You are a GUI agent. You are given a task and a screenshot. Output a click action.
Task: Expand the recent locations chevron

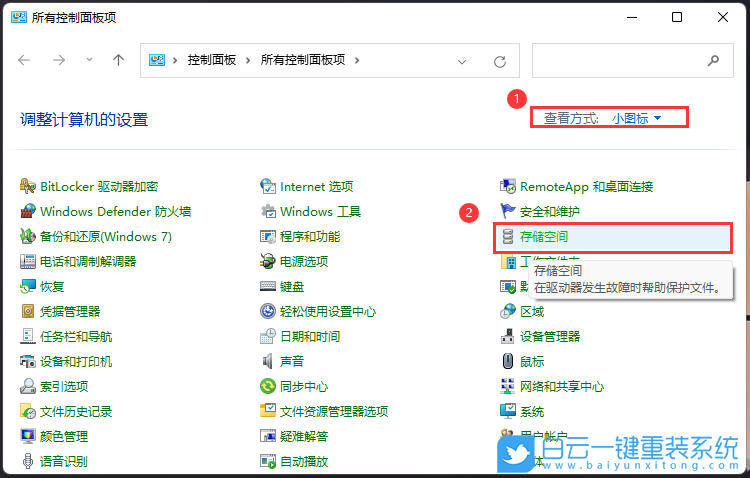89,60
